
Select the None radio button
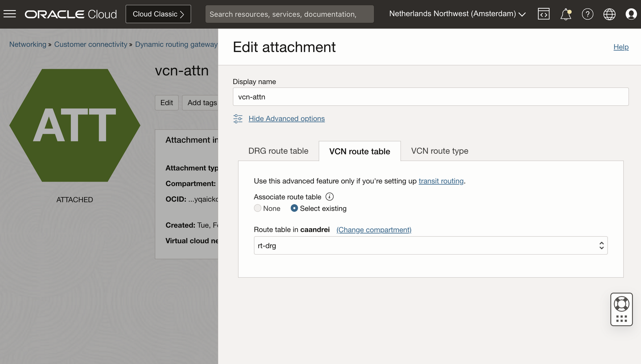(x=257, y=208)
